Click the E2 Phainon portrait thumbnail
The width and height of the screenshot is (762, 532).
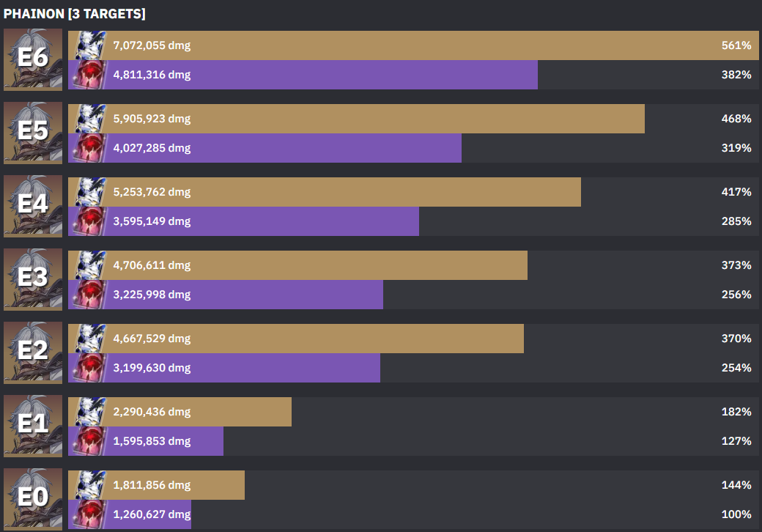click(x=33, y=353)
